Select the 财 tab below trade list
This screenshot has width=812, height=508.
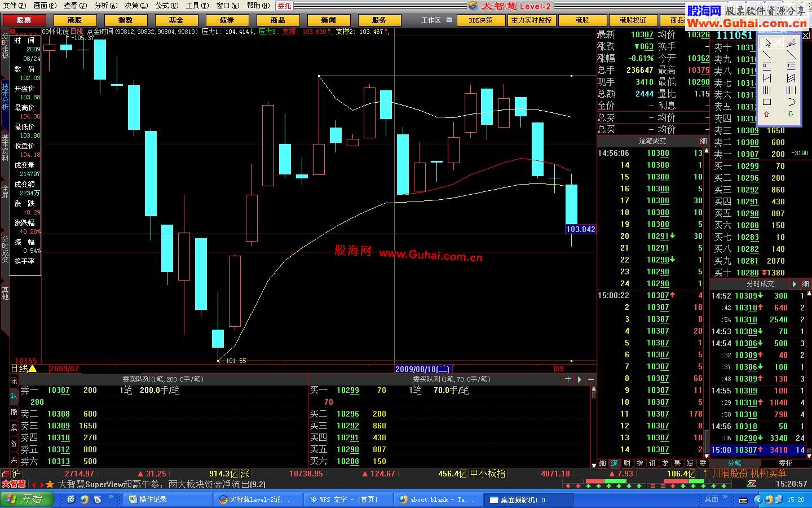(x=627, y=463)
